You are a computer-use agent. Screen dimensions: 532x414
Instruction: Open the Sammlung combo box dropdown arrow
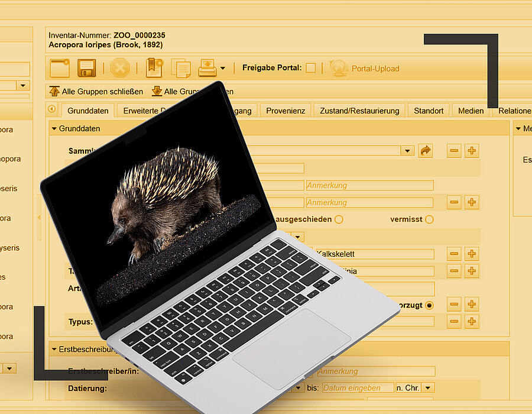407,151
